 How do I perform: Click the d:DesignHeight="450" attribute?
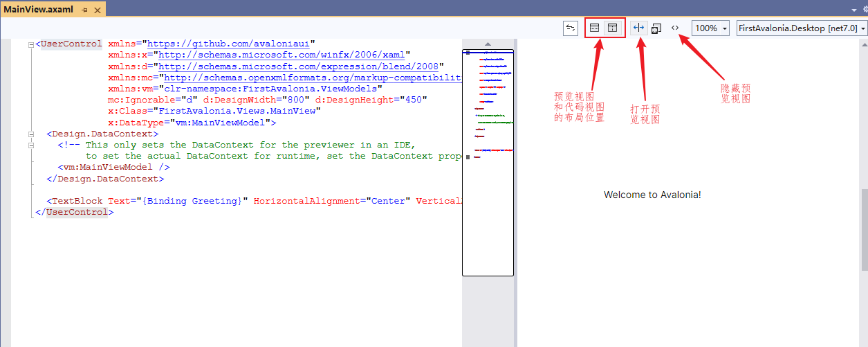(x=371, y=98)
